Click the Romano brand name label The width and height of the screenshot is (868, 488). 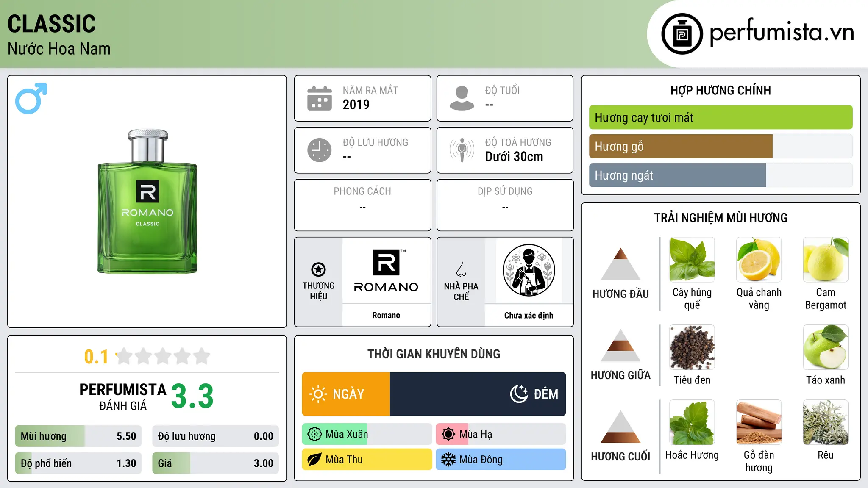pyautogui.click(x=386, y=315)
